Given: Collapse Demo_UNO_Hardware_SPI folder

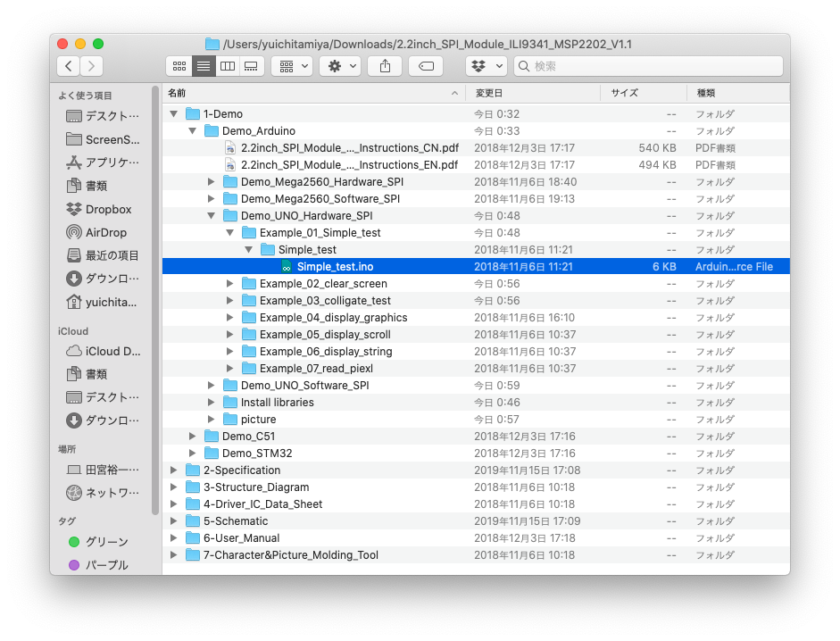Looking at the screenshot, I should [211, 216].
